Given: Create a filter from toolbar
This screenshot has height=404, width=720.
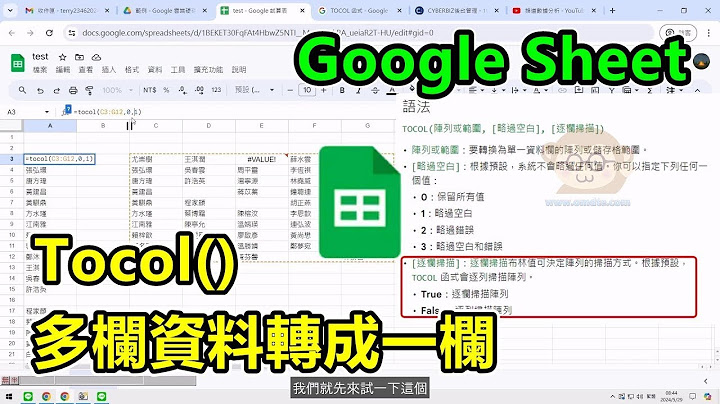Looking at the screenshot, I should [612, 90].
